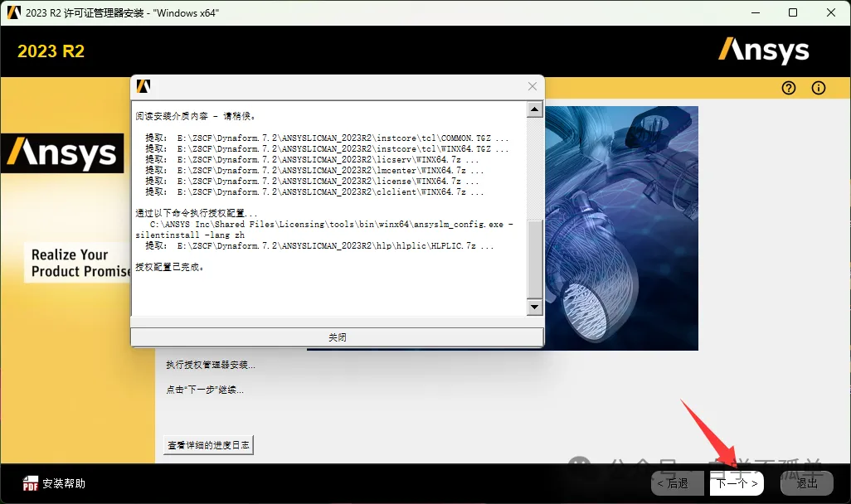Viewport: 851px width, 504px height.
Task: Click the Ansys icon in the log dialog title bar
Action: coord(143,85)
